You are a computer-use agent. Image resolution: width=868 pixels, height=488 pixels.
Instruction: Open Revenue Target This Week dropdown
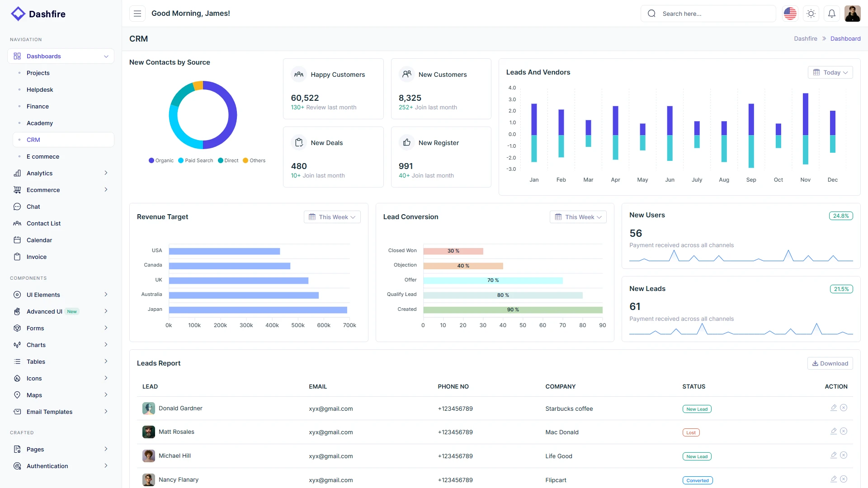pyautogui.click(x=332, y=217)
